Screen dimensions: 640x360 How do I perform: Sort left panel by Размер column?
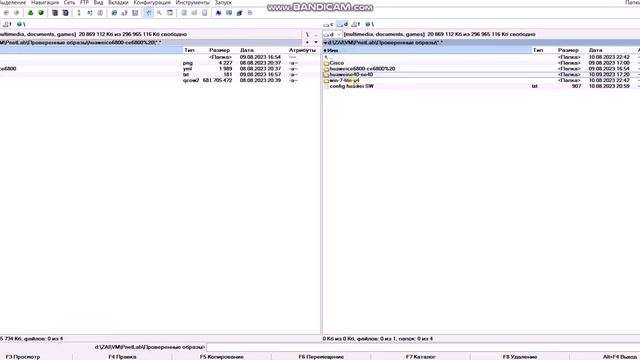(x=220, y=50)
